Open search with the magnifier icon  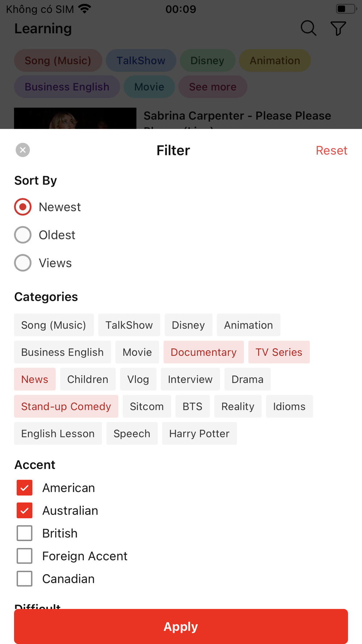pos(308,28)
